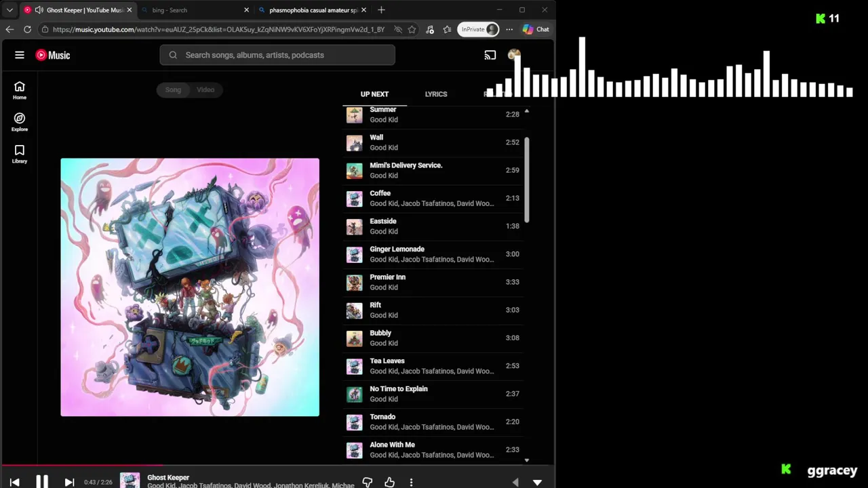This screenshot has height=488, width=868.
Task: Play "Wall" from the queue
Action: click(x=433, y=142)
